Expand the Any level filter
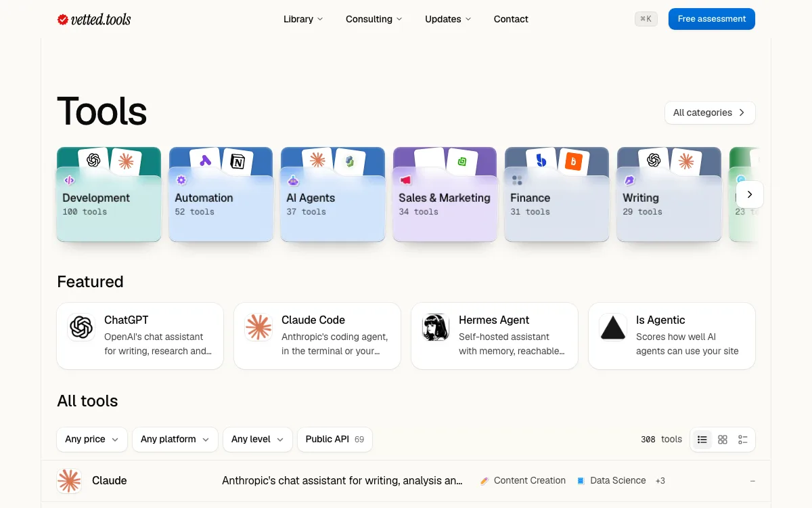 258,439
